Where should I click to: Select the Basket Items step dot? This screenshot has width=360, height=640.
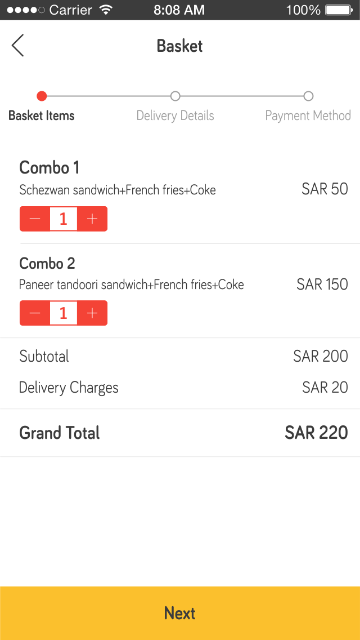pos(42,96)
